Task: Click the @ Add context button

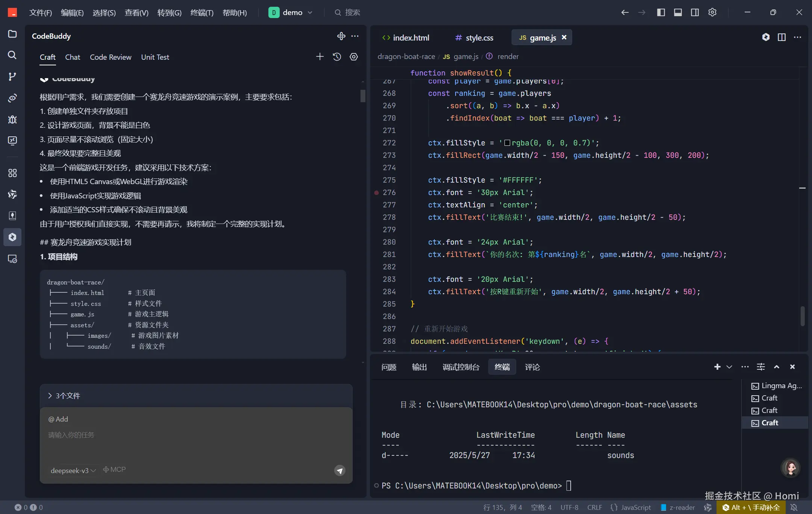Action: (x=58, y=419)
